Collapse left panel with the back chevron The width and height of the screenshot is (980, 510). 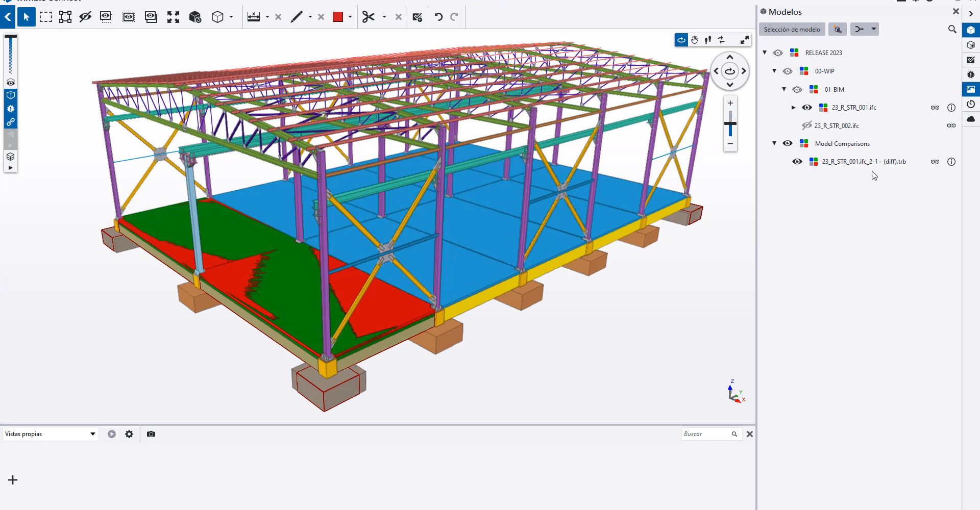pyautogui.click(x=8, y=17)
